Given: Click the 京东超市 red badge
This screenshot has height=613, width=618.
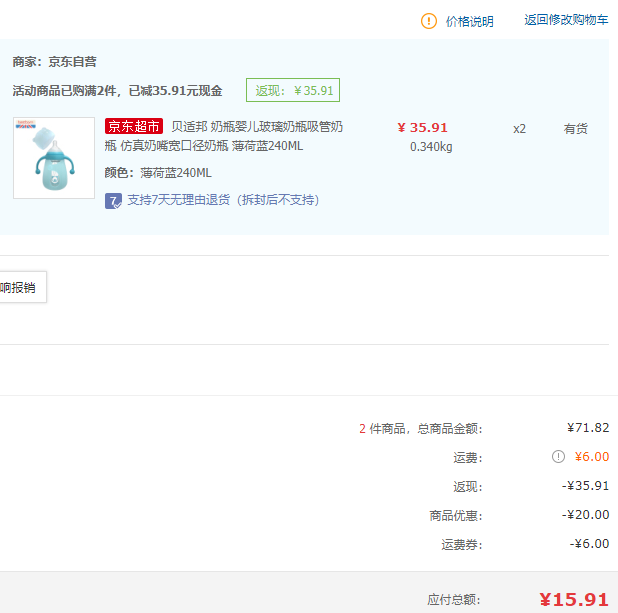Looking at the screenshot, I should coord(134,126).
